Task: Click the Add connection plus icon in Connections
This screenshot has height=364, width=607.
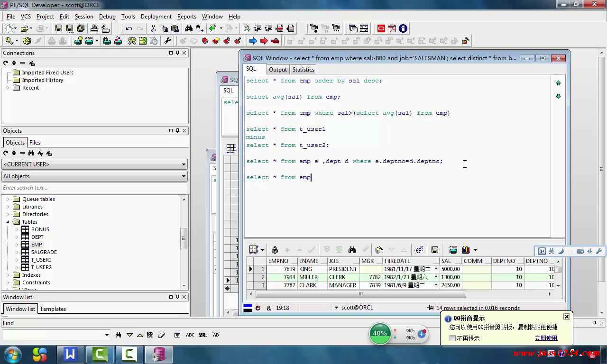Action: [14, 63]
